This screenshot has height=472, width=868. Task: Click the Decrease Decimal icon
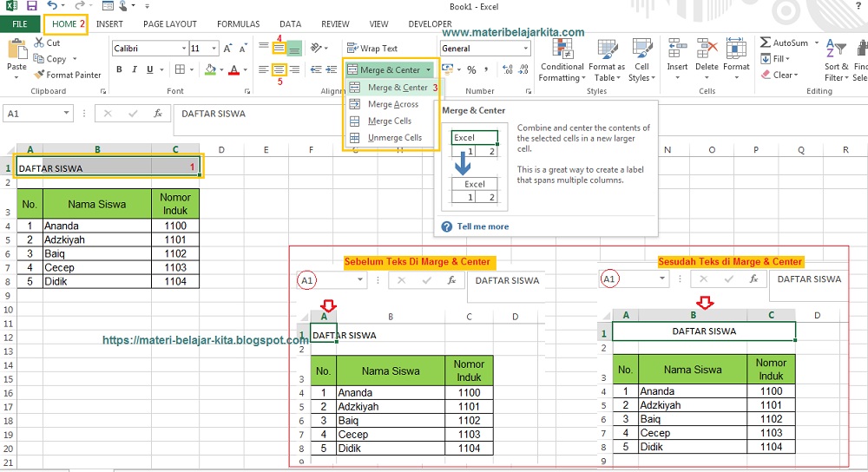click(x=523, y=69)
